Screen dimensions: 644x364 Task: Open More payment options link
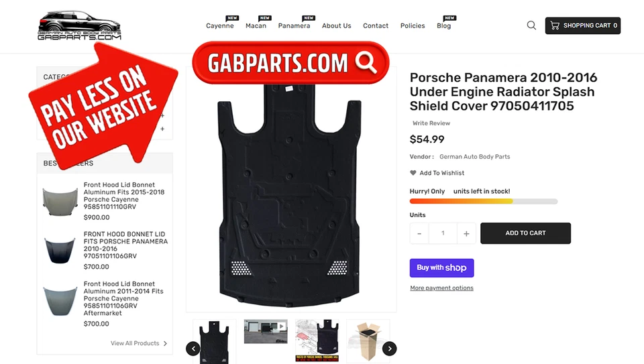pyautogui.click(x=441, y=288)
